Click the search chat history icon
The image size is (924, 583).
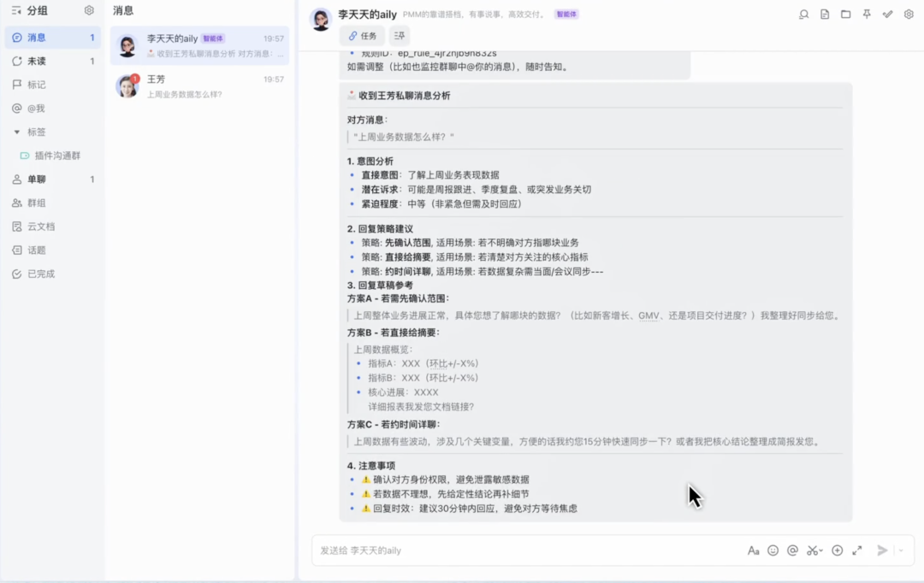(x=803, y=15)
